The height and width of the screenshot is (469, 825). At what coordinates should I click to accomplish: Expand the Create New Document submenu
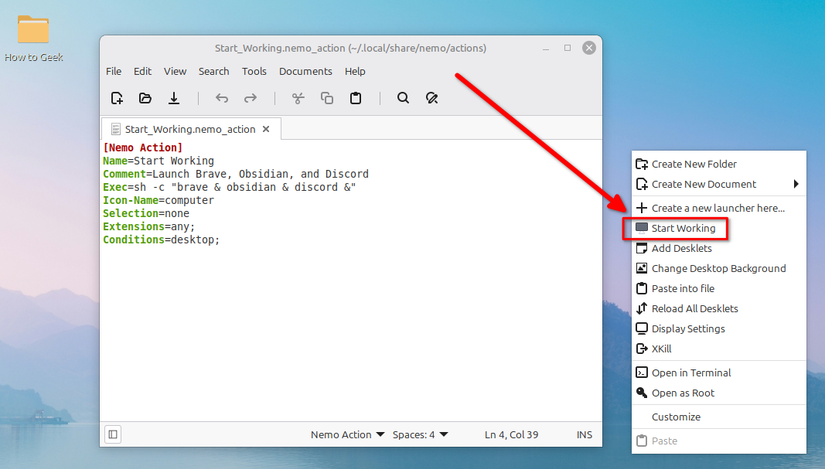719,184
